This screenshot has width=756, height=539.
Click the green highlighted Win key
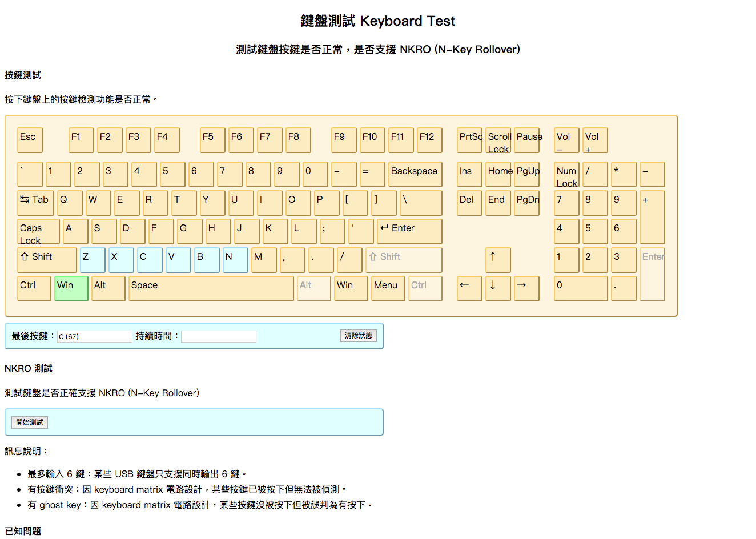tap(71, 288)
